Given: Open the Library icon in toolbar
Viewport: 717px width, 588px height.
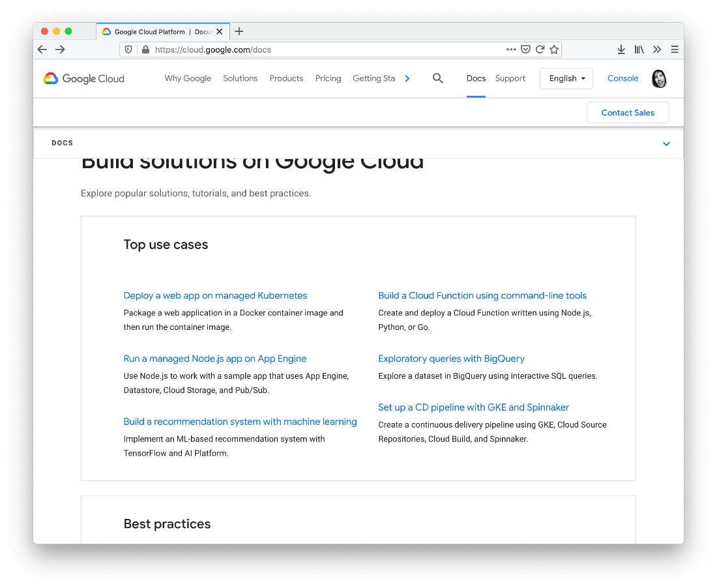Looking at the screenshot, I should tap(639, 50).
